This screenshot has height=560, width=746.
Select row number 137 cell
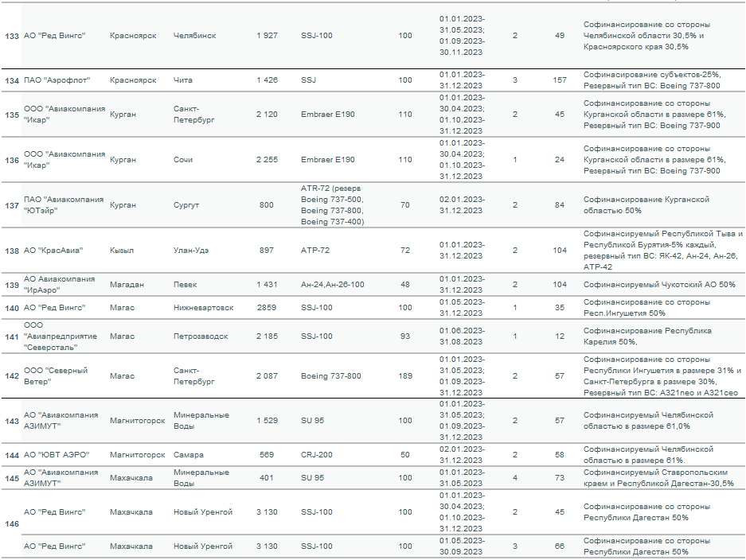12,205
